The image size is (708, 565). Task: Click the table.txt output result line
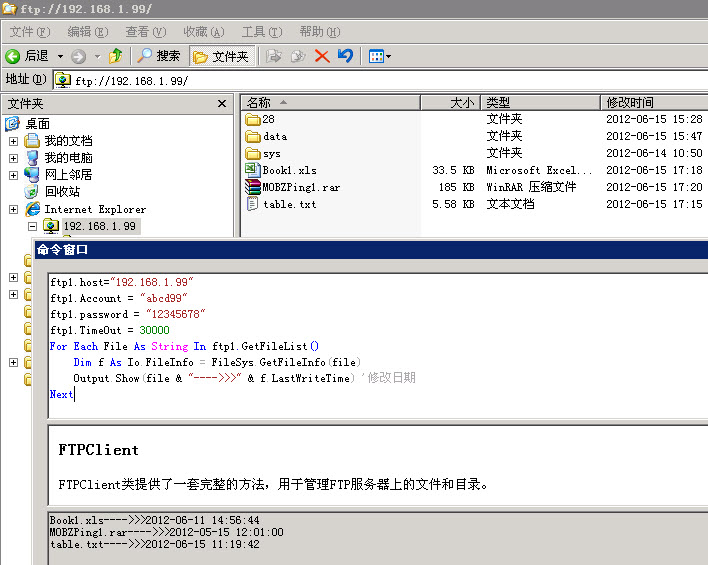tap(154, 544)
